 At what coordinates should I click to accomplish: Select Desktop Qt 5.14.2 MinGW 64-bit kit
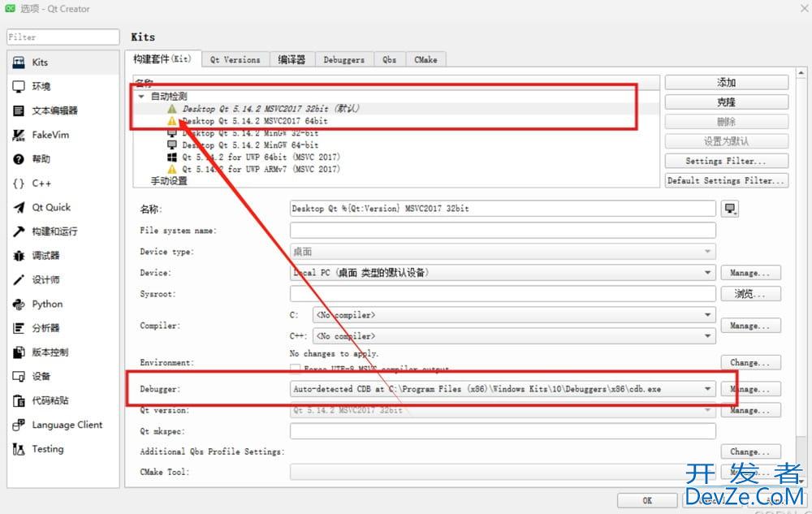249,145
